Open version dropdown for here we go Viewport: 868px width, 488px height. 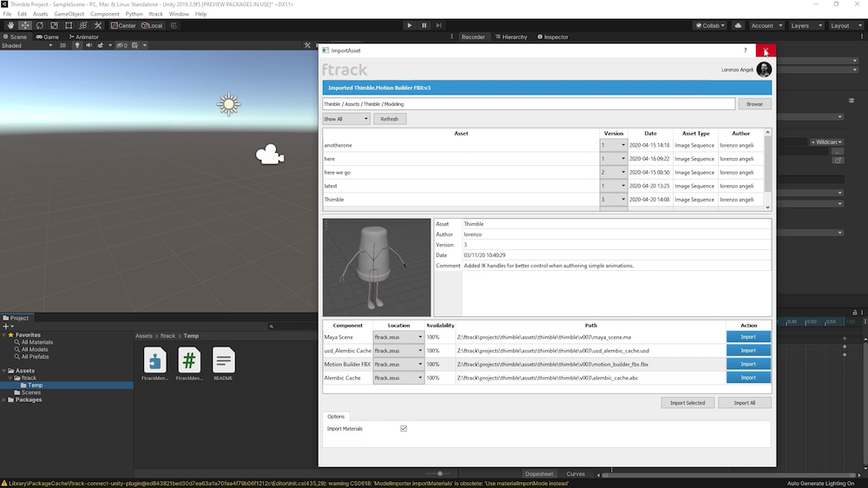click(614, 172)
